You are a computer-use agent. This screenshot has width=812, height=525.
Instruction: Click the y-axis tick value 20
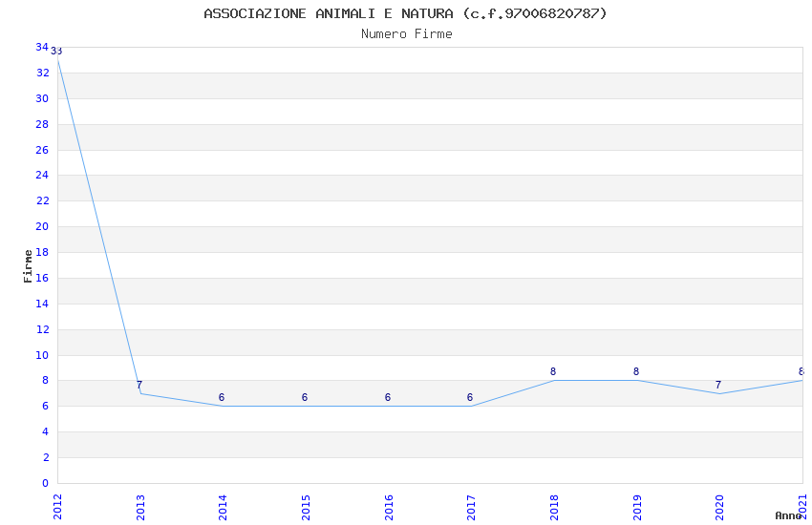(x=42, y=226)
